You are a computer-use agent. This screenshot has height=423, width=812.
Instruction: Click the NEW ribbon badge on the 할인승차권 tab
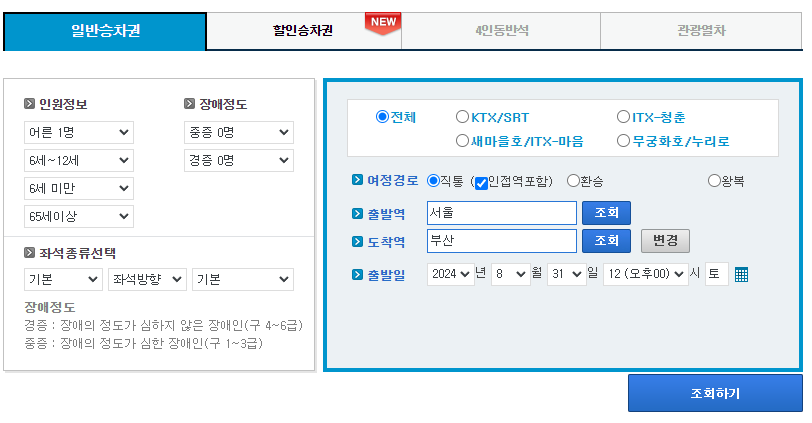(x=383, y=23)
